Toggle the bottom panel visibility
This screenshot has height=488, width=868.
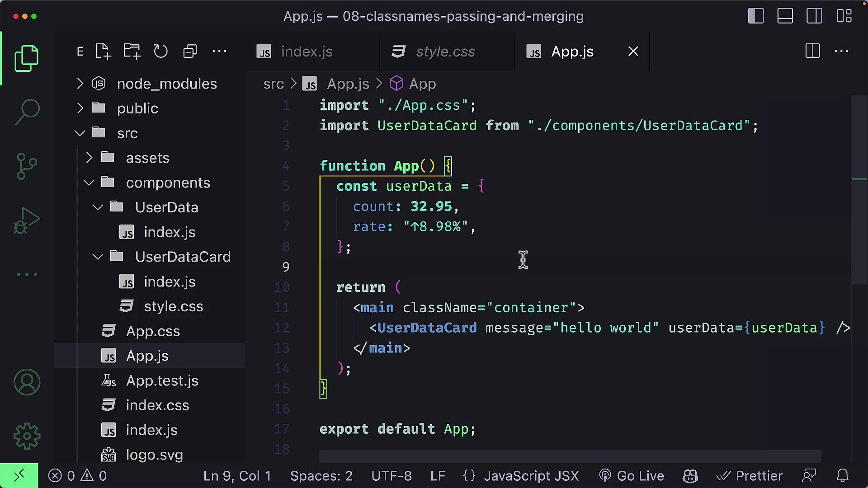(x=785, y=16)
